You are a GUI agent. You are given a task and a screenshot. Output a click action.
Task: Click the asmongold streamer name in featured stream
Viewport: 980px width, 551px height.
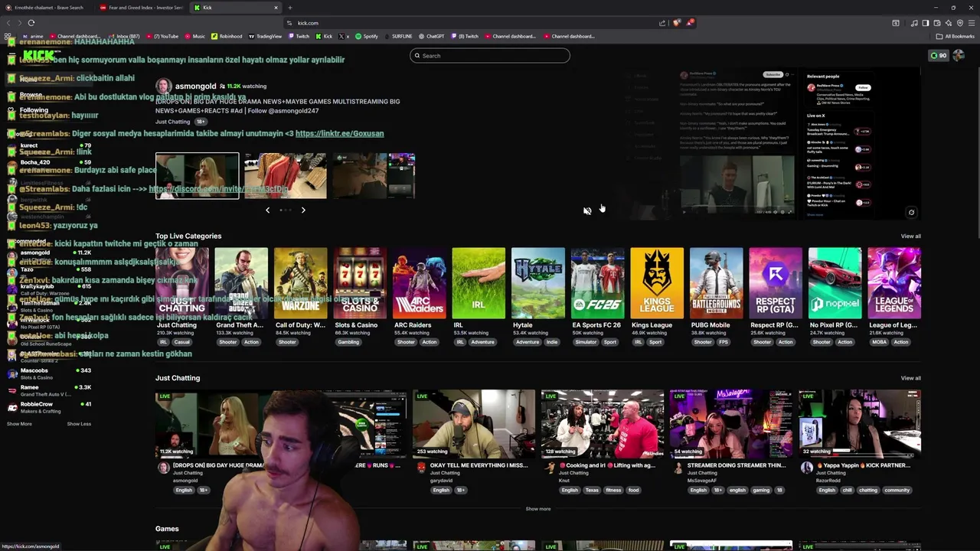[x=195, y=86]
